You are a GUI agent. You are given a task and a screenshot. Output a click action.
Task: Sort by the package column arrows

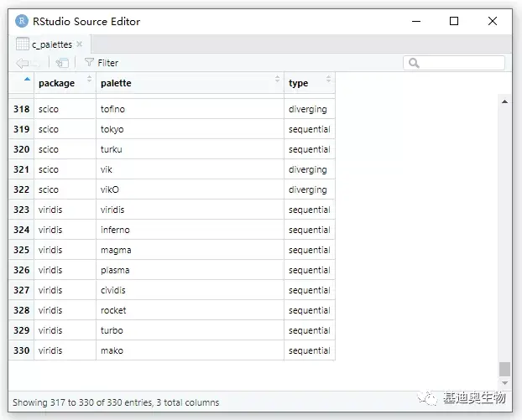[89, 80]
